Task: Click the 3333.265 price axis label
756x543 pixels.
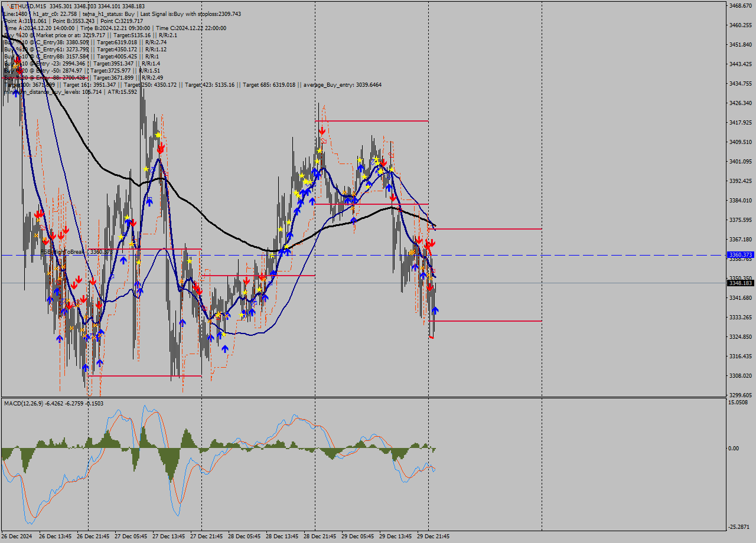Action: click(740, 317)
